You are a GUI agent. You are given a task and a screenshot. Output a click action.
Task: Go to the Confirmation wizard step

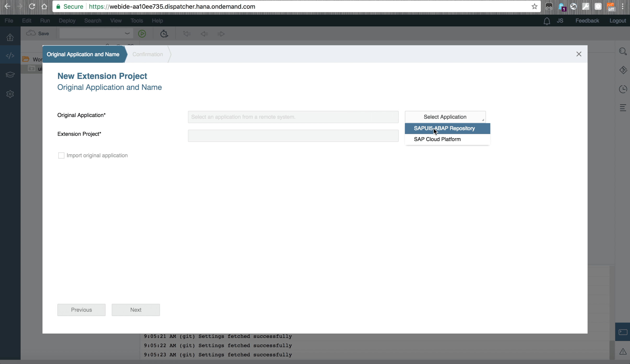tap(148, 54)
